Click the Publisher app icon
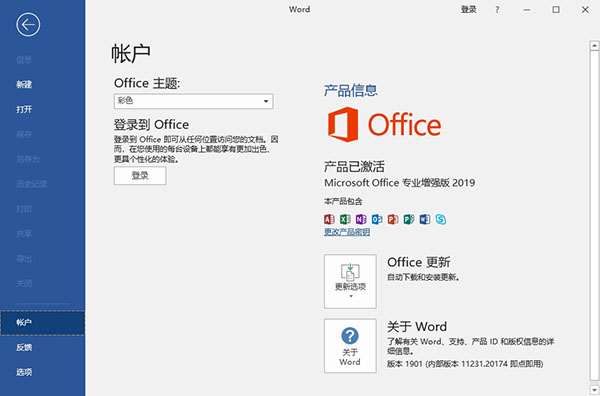The image size is (600, 396). pos(409,219)
